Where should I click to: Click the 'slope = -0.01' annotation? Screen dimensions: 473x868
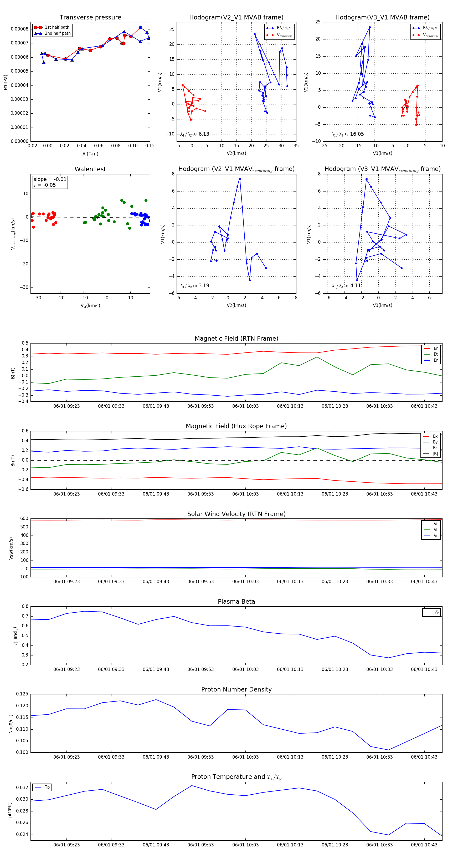(50, 179)
